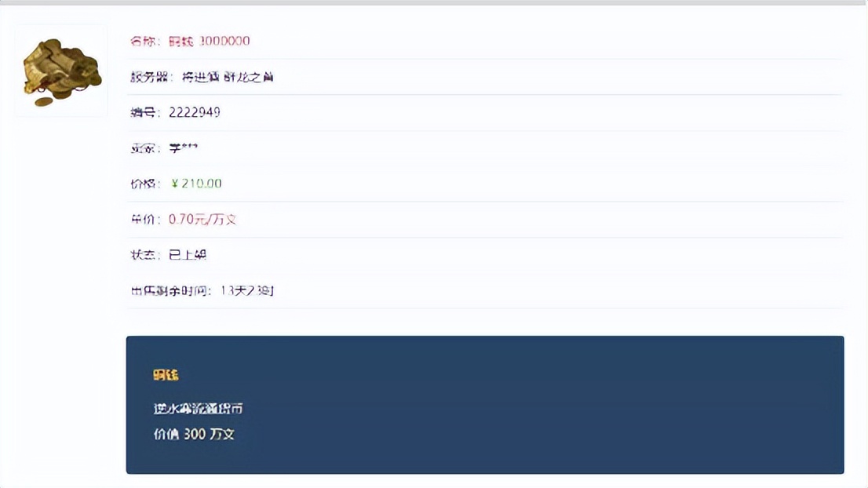Click the 价格 label
The image size is (868, 488).
click(145, 184)
